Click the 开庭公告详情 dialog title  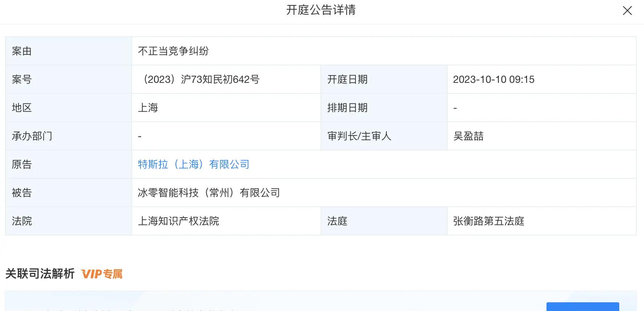click(321, 10)
